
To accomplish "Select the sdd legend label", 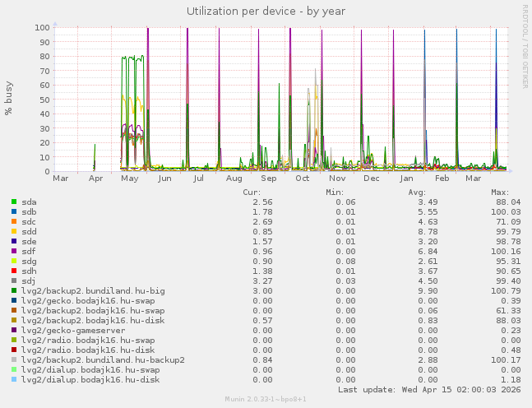I will click(29, 232).
